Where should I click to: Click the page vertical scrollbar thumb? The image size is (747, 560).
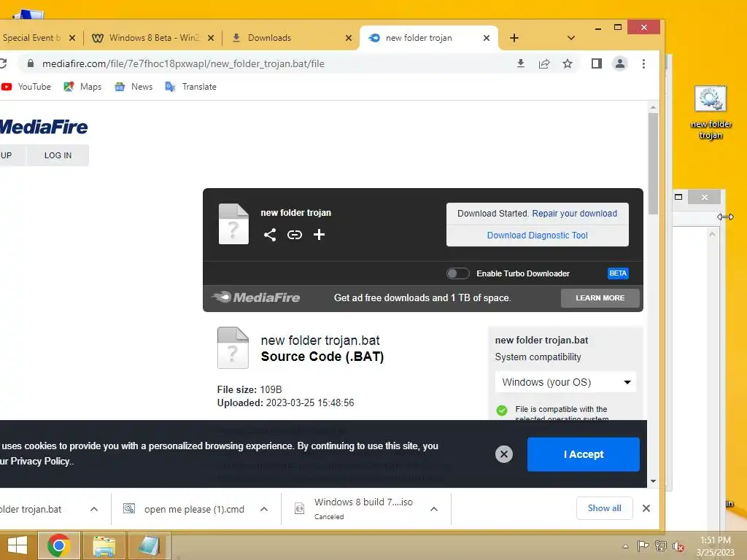653,163
